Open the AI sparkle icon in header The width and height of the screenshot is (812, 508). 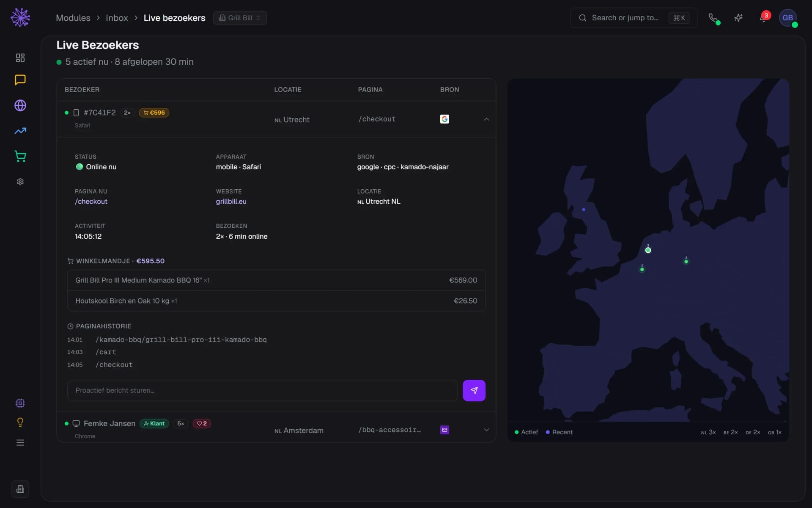pos(738,18)
